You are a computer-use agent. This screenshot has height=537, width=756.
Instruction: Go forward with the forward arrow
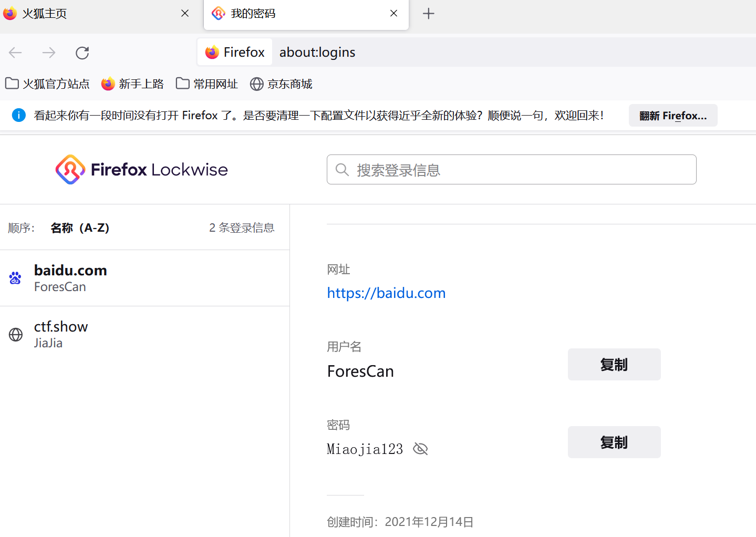[x=49, y=53]
